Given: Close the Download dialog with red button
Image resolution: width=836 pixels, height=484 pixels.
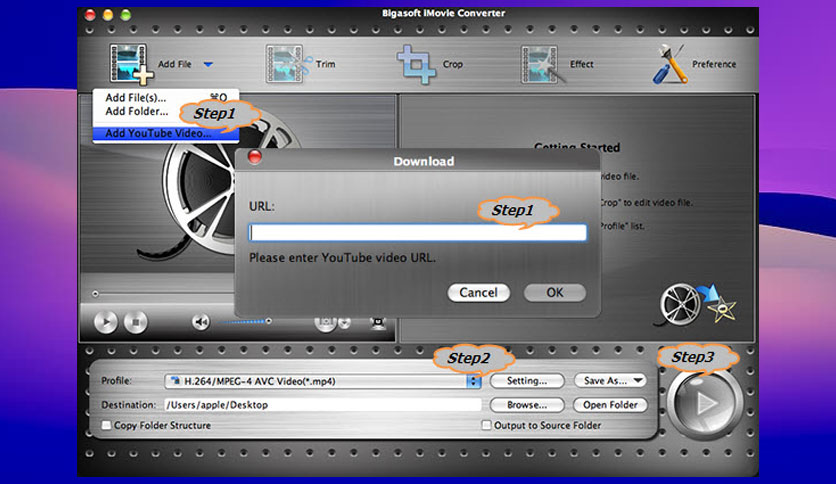Looking at the screenshot, I should pyautogui.click(x=255, y=157).
